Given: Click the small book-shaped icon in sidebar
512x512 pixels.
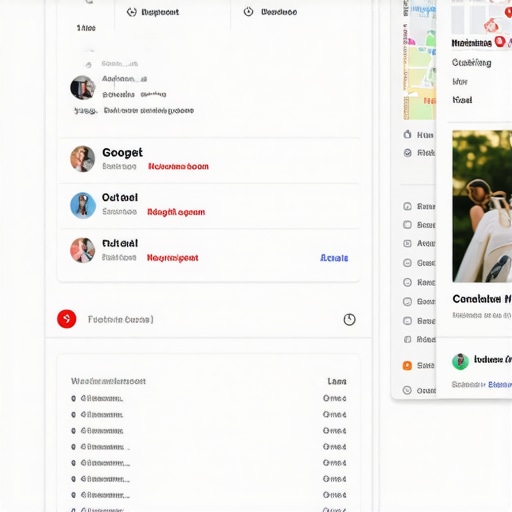Looking at the screenshot, I should (407, 339).
